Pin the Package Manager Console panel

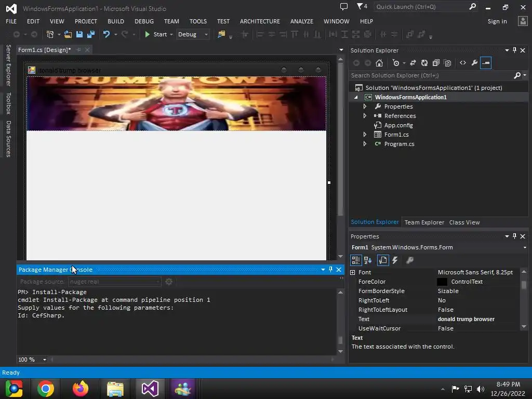(331, 270)
